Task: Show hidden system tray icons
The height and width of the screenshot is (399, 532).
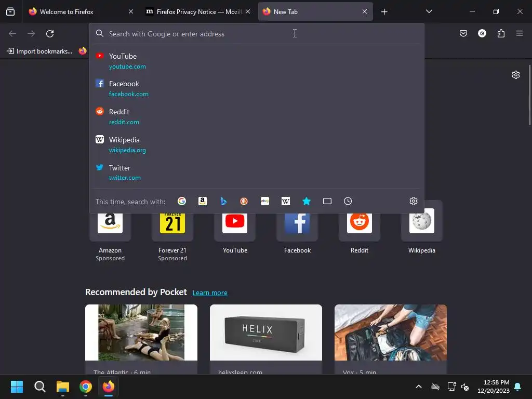Action: [x=419, y=387]
